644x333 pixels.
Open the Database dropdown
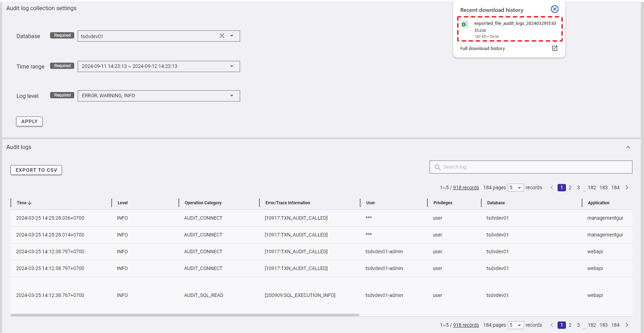pos(232,36)
